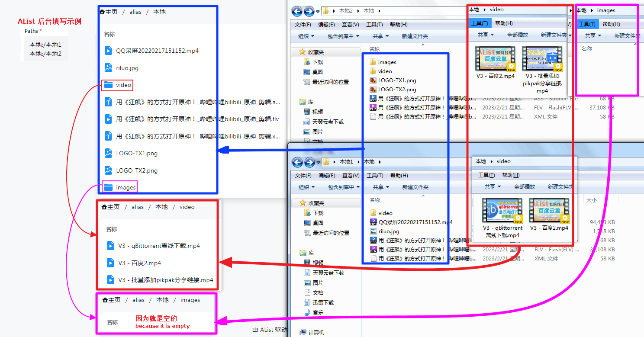Open 帮助(H) menu in images Explorer window
This screenshot has height=337, width=644.
coord(611,24)
